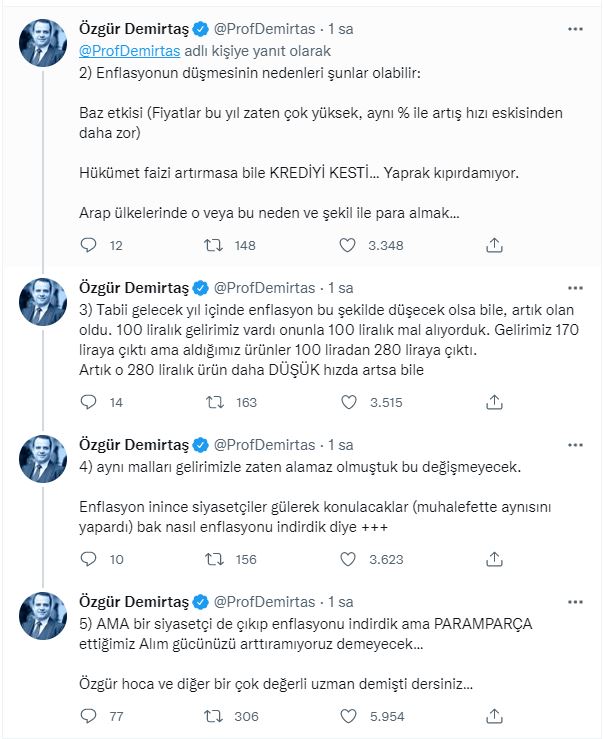Open the three-dot menu on tweet 3)
Image resolution: width=604 pixels, height=739 pixels.
point(575,287)
